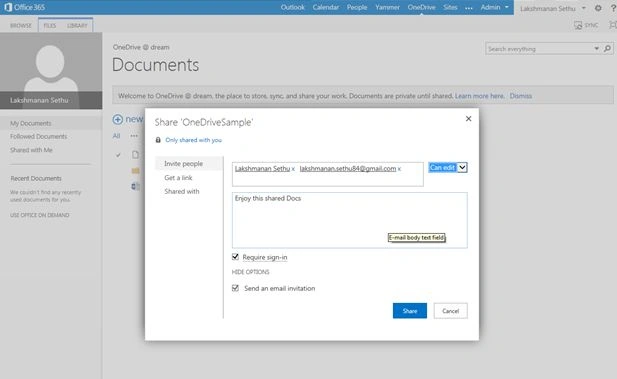Open the Can edit permission dropdown
Screen dimensions: 617x379
click(447, 168)
